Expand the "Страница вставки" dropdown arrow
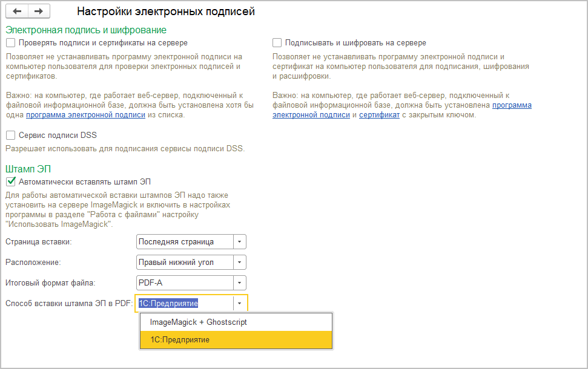 pyautogui.click(x=240, y=242)
